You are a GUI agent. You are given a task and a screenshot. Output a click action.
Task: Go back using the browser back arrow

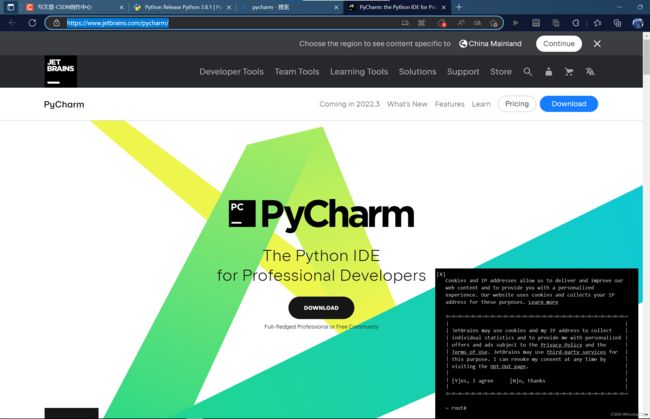(12, 23)
